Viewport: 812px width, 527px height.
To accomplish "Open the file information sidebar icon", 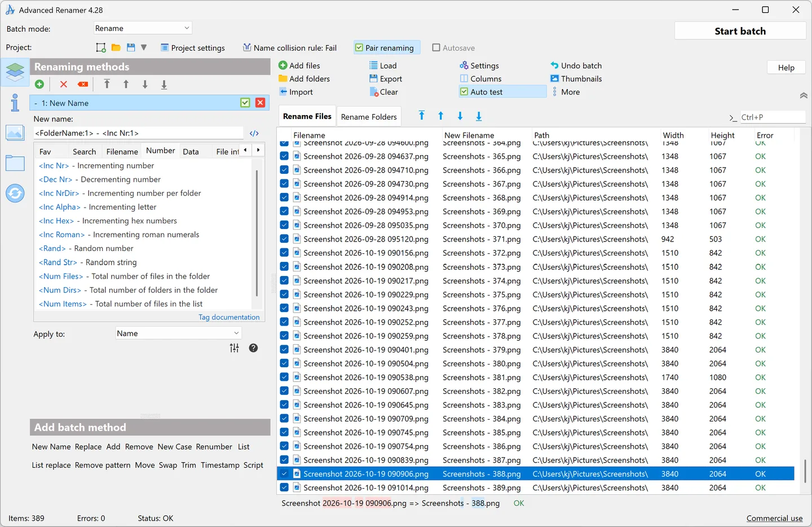I will click(x=15, y=103).
